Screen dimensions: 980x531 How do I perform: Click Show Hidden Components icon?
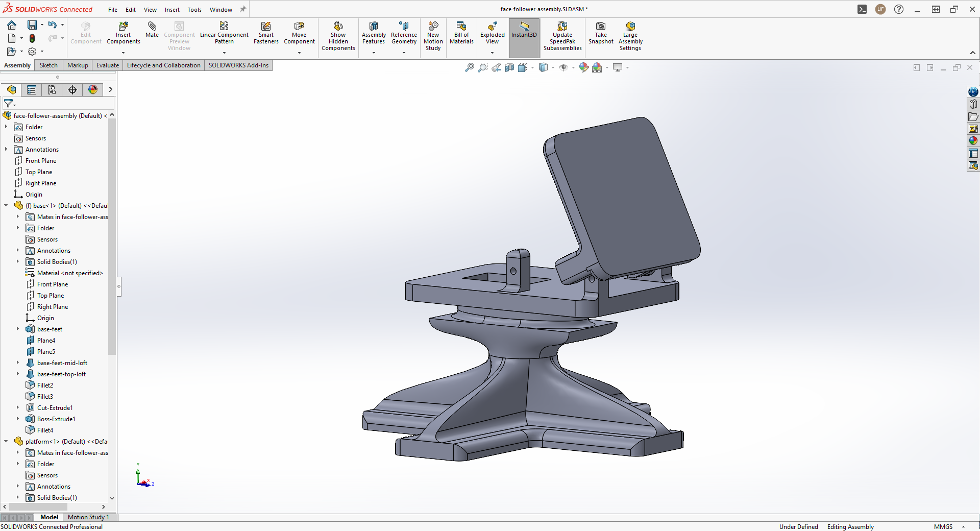(x=338, y=36)
